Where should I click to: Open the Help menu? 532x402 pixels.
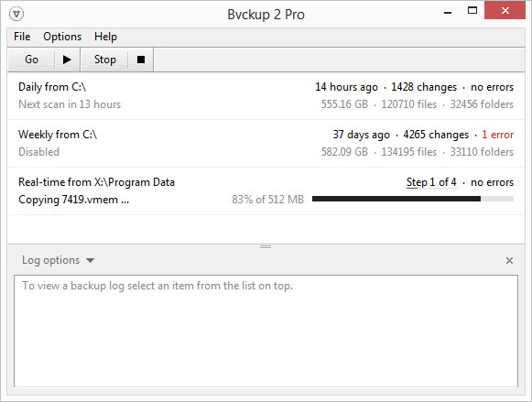[105, 37]
